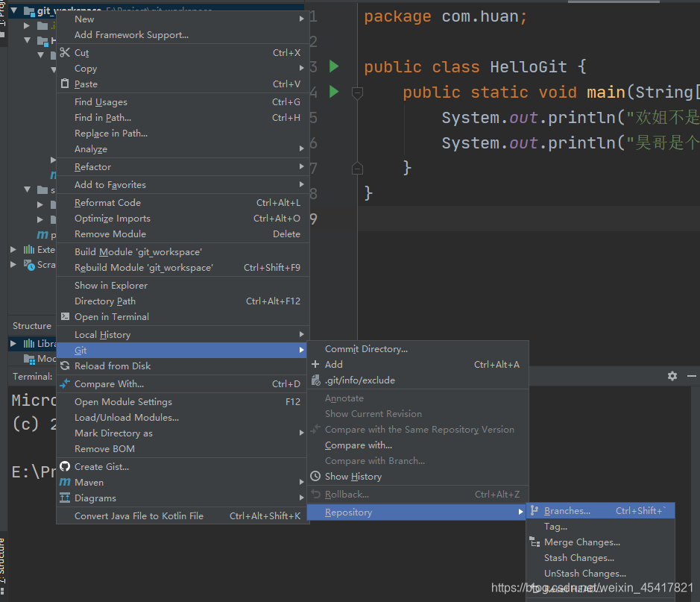Viewport: 700px width, 602px height.
Task: Click the .git/info/exclude file icon
Action: click(x=315, y=380)
